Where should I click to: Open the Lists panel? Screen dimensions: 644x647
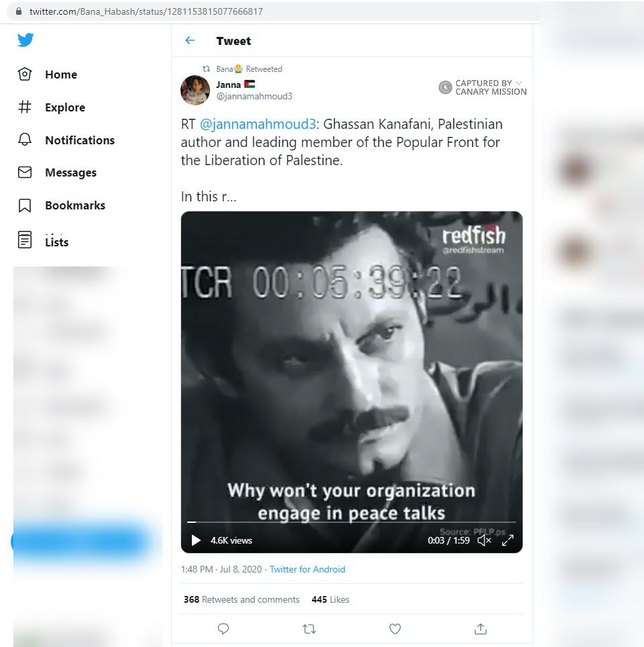click(x=56, y=241)
